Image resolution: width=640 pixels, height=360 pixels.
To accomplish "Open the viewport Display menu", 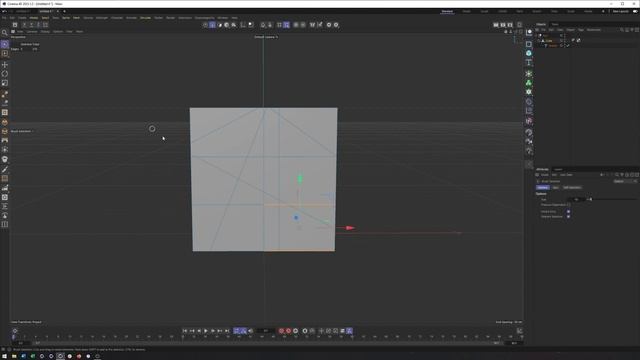I will (x=45, y=31).
